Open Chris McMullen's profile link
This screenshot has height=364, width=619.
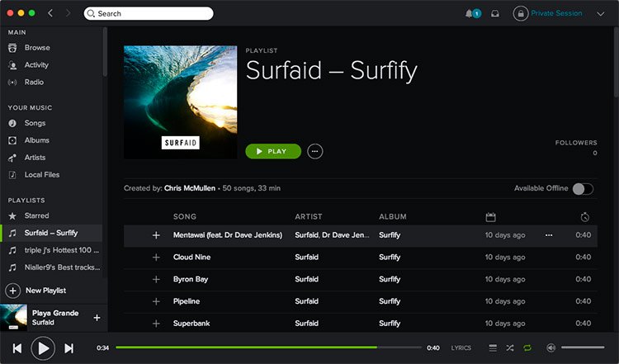[190, 188]
